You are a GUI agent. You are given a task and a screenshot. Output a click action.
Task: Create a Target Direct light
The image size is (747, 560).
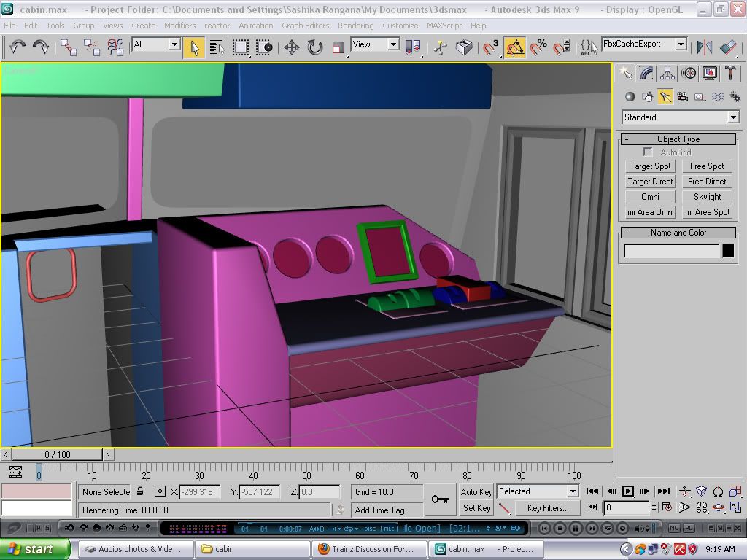click(650, 182)
